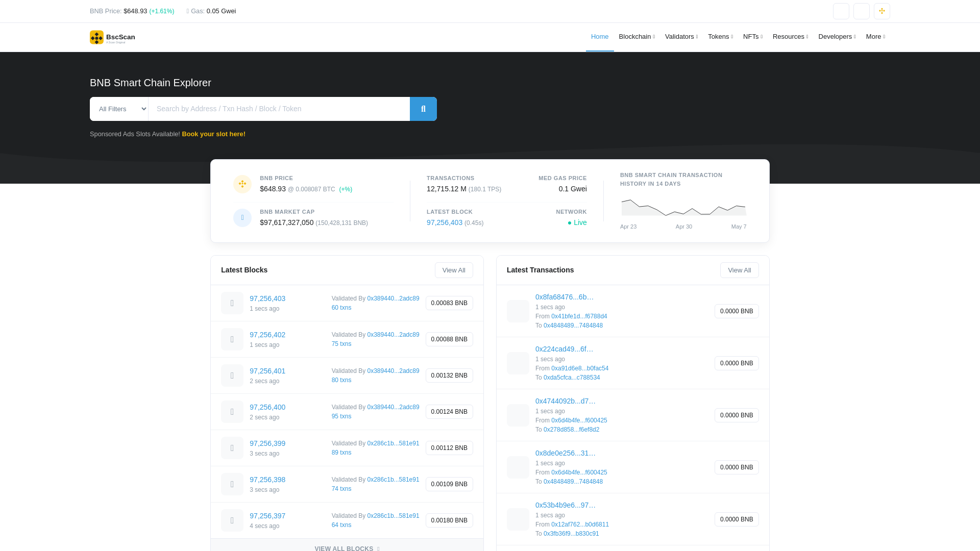Viewport: 980px width, 551px height.
Task: Click transaction icon beside 0x53b4b9e6...97
Action: click(x=518, y=519)
